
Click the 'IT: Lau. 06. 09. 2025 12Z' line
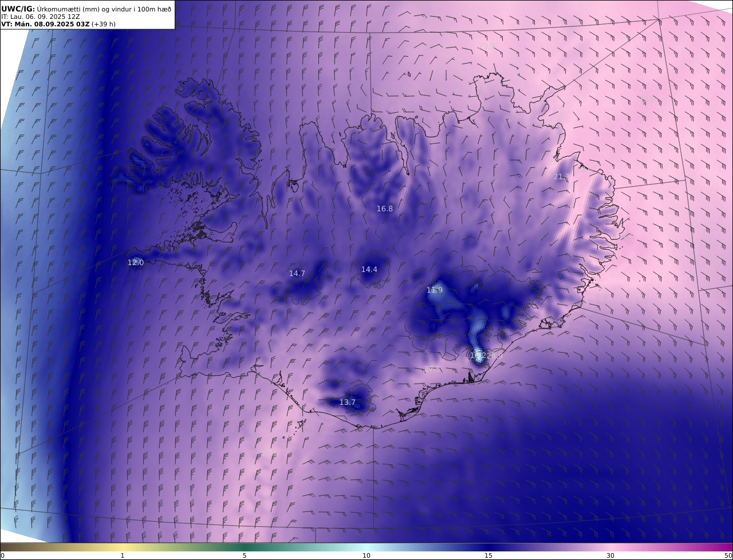click(41, 17)
